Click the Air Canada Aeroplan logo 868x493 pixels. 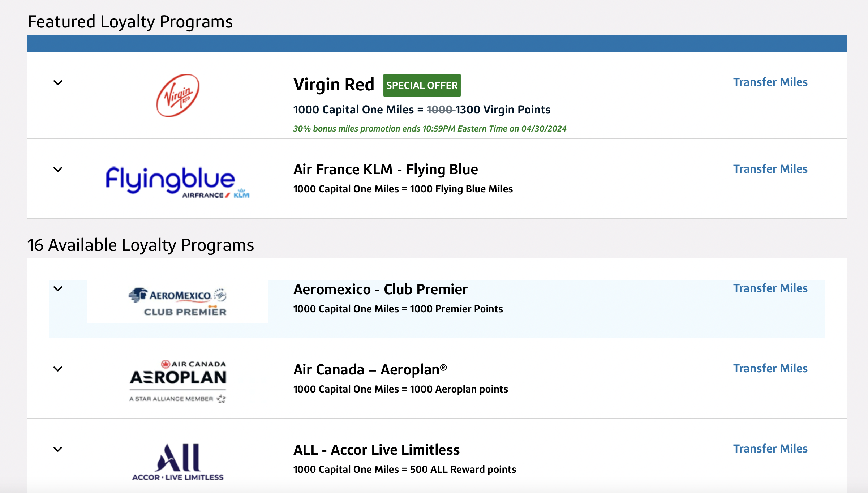(177, 382)
